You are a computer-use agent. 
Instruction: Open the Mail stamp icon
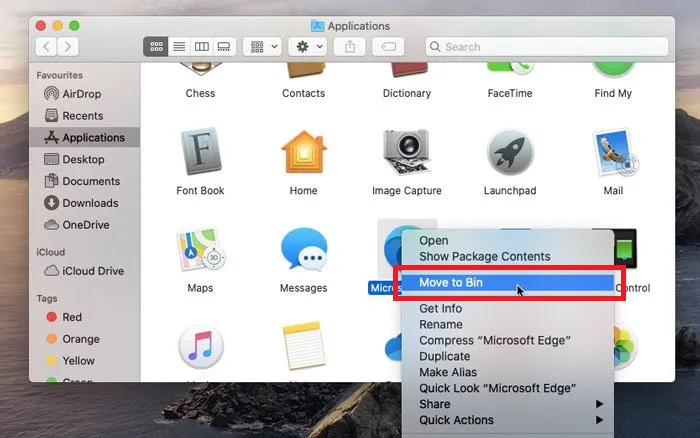tap(615, 152)
